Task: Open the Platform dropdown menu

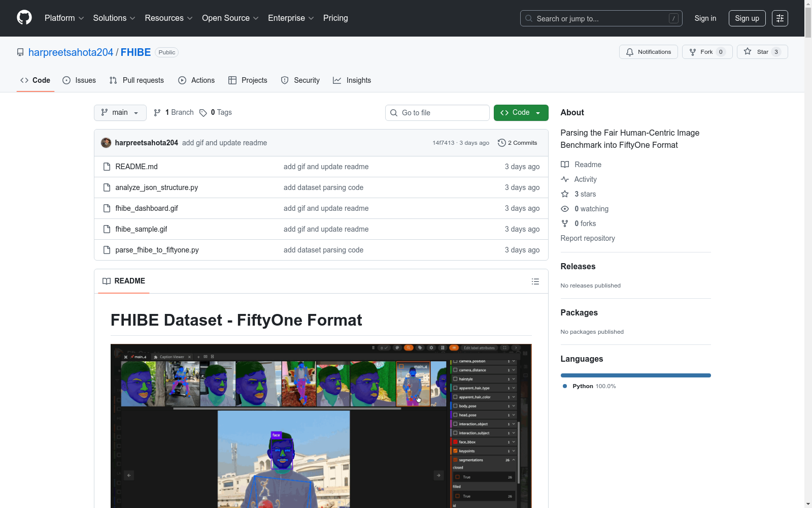Action: (64, 18)
